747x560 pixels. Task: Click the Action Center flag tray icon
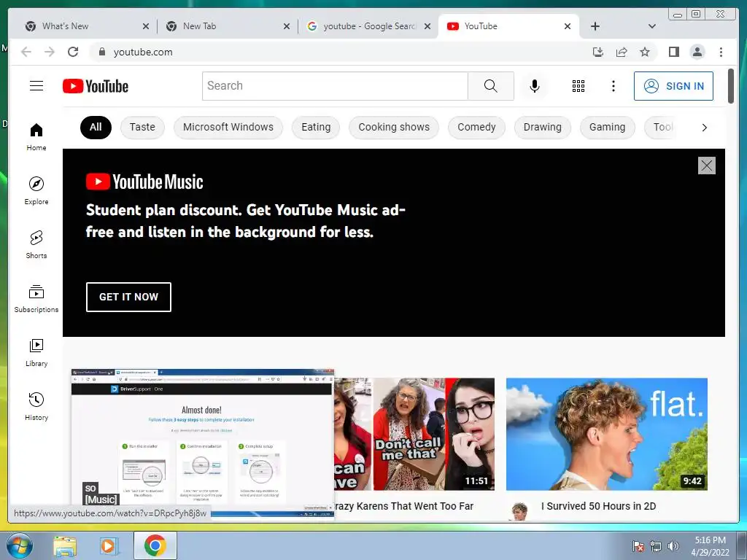click(638, 546)
